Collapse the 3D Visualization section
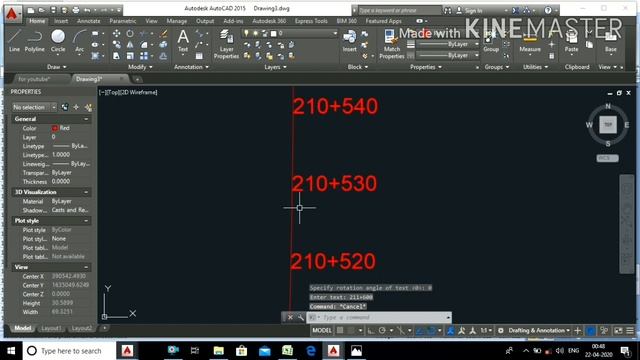The width and height of the screenshot is (640, 360). click(86, 192)
